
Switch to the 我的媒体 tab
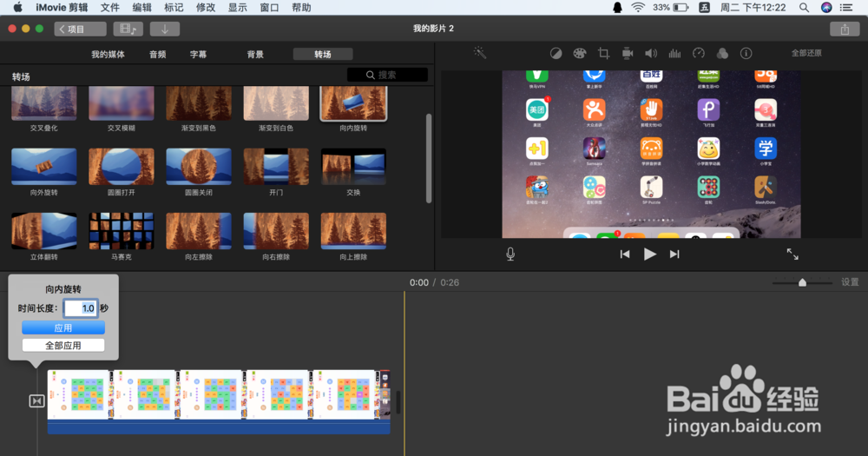coord(108,55)
